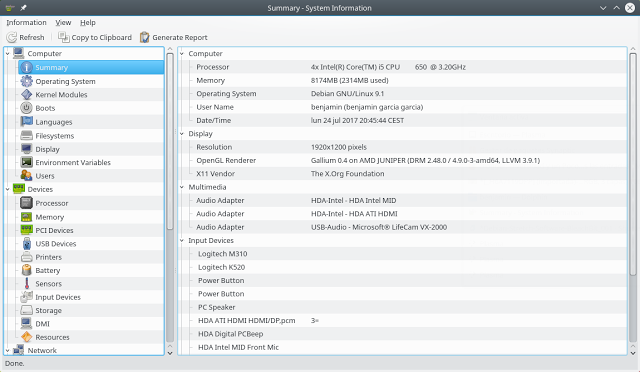Collapse the Devices tree in sidebar
Screen dimensions: 640x372
(x=7, y=189)
